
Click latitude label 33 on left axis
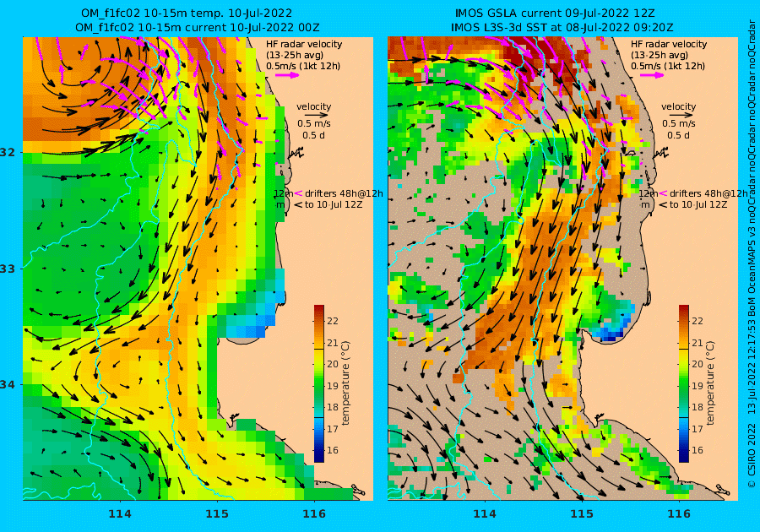click(x=8, y=269)
